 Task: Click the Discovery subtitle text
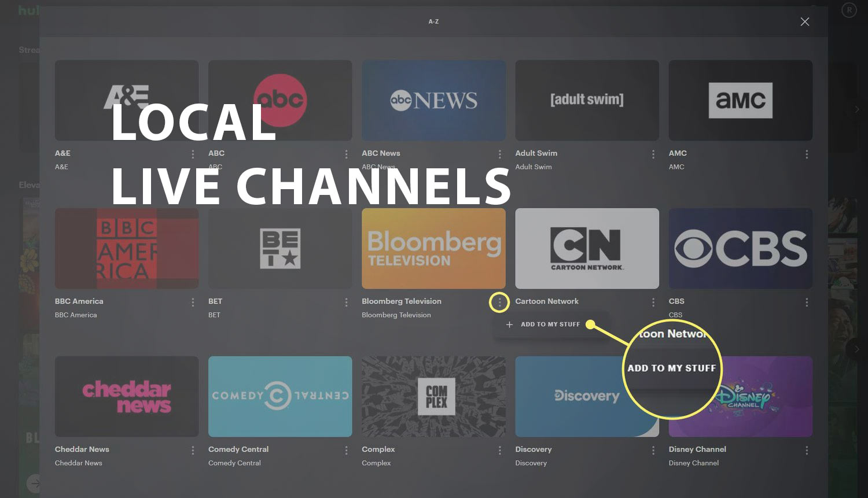coord(531,463)
